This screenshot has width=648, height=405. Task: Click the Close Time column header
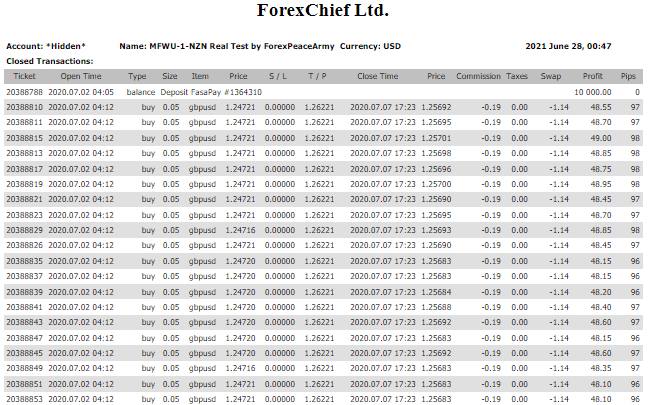pos(378,76)
